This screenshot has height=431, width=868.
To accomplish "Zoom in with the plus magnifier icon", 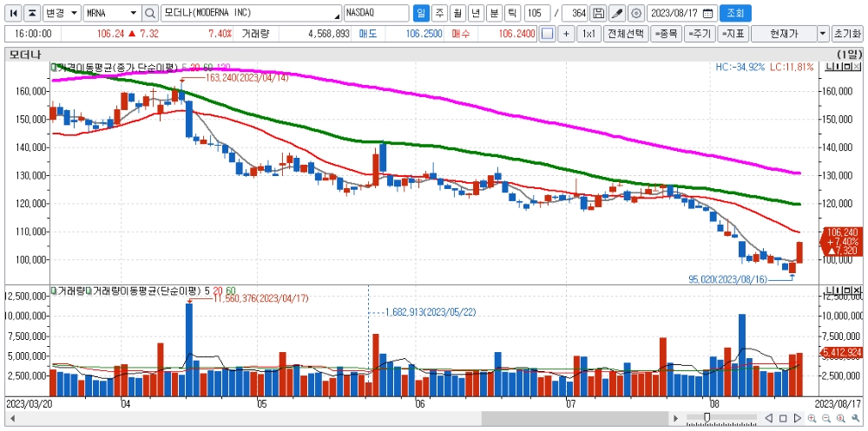I will click(x=812, y=418).
